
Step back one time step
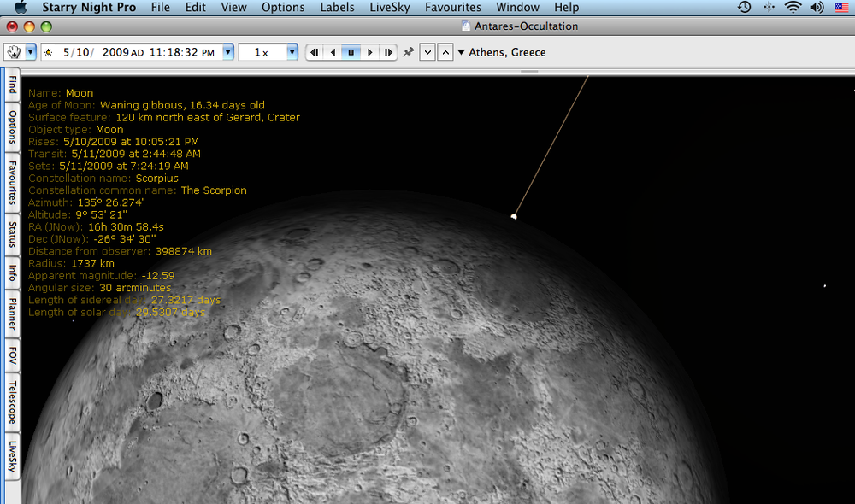tap(315, 51)
